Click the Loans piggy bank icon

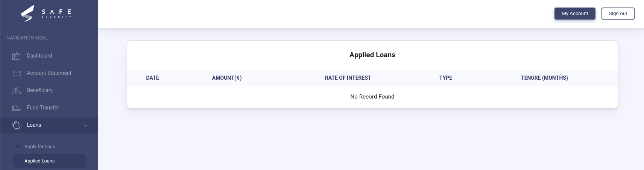point(17,125)
